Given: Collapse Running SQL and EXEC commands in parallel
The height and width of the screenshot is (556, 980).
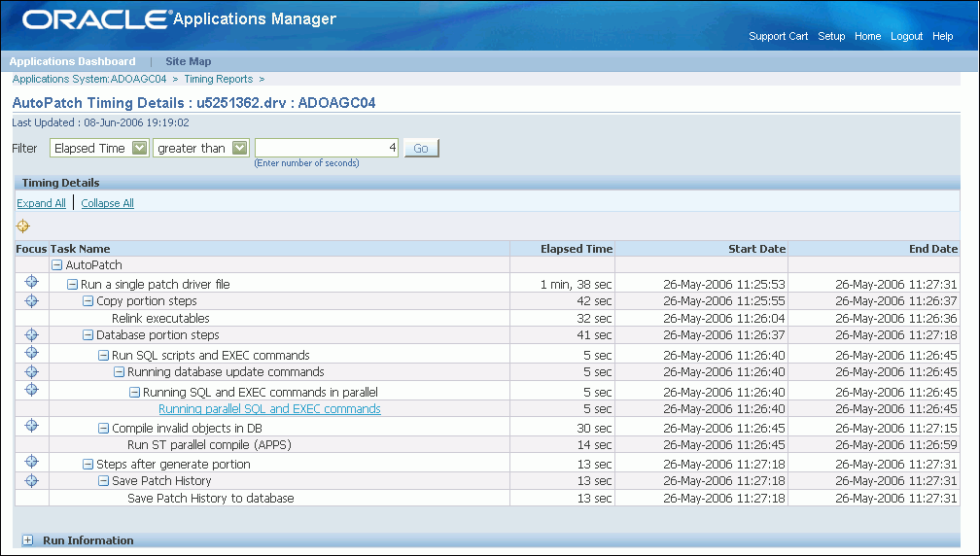Looking at the screenshot, I should click(x=134, y=393).
